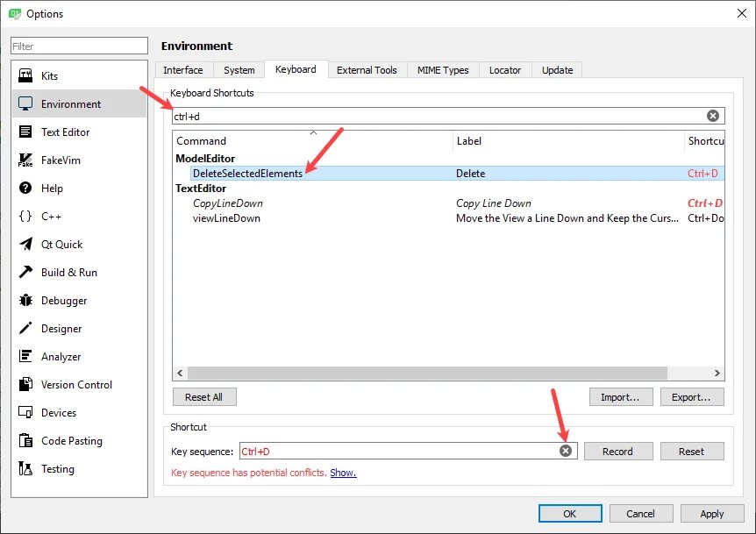Focus the options Filter field
The image size is (756, 534).
pyautogui.click(x=79, y=46)
